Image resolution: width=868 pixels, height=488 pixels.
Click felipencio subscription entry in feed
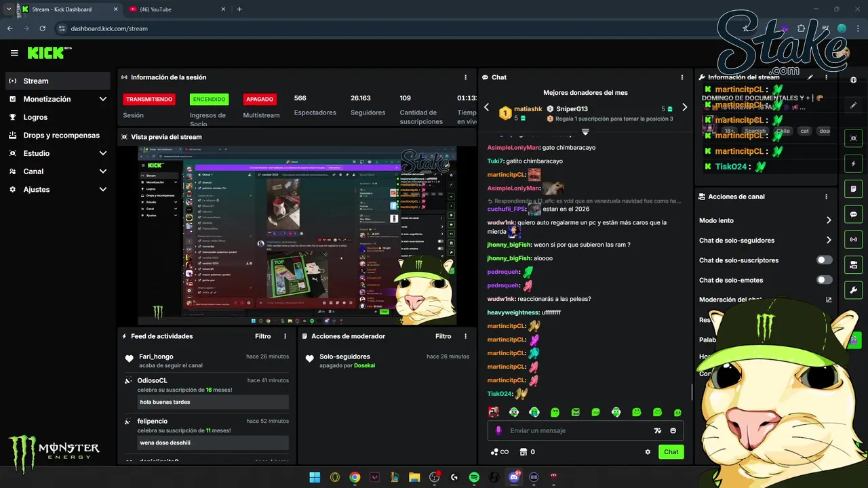coord(207,432)
